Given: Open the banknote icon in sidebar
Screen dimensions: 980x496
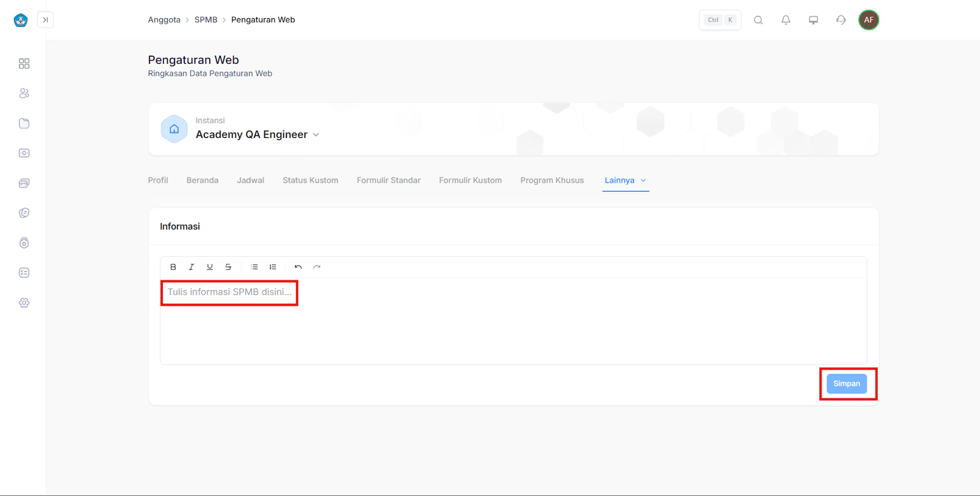Looking at the screenshot, I should 24,153.
